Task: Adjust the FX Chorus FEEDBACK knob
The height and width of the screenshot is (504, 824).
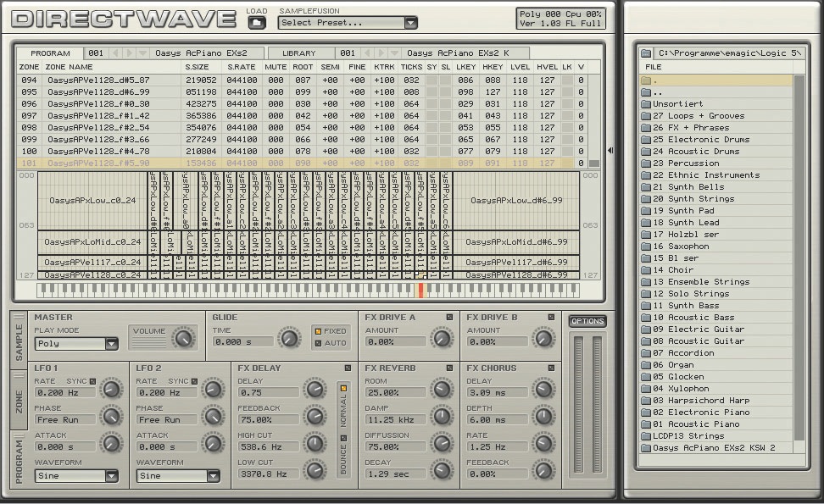Action: tap(543, 470)
